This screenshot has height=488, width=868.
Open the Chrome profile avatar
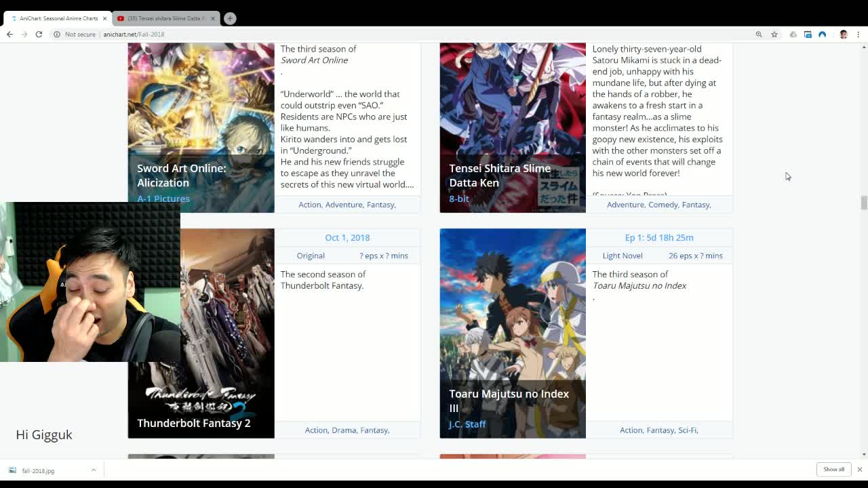pyautogui.click(x=843, y=35)
